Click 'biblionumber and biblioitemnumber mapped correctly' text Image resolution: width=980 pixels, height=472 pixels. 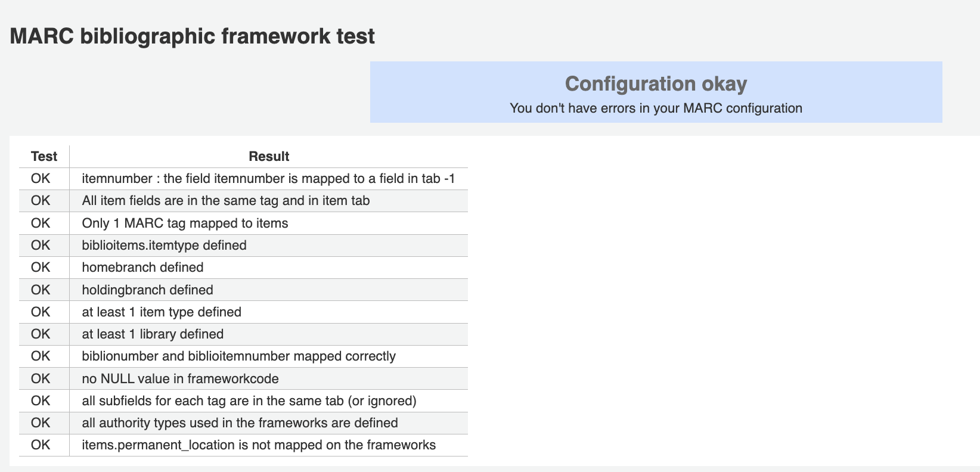(x=238, y=356)
